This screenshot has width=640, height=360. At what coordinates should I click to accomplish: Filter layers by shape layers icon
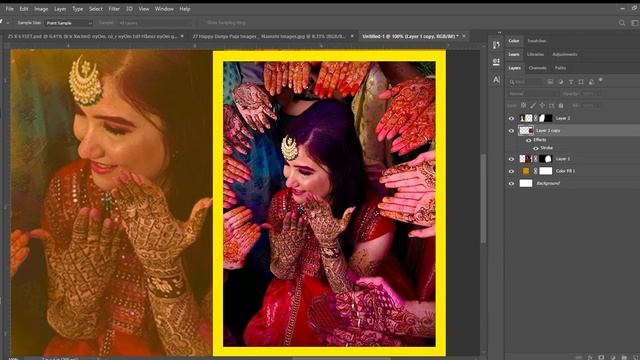pos(581,82)
